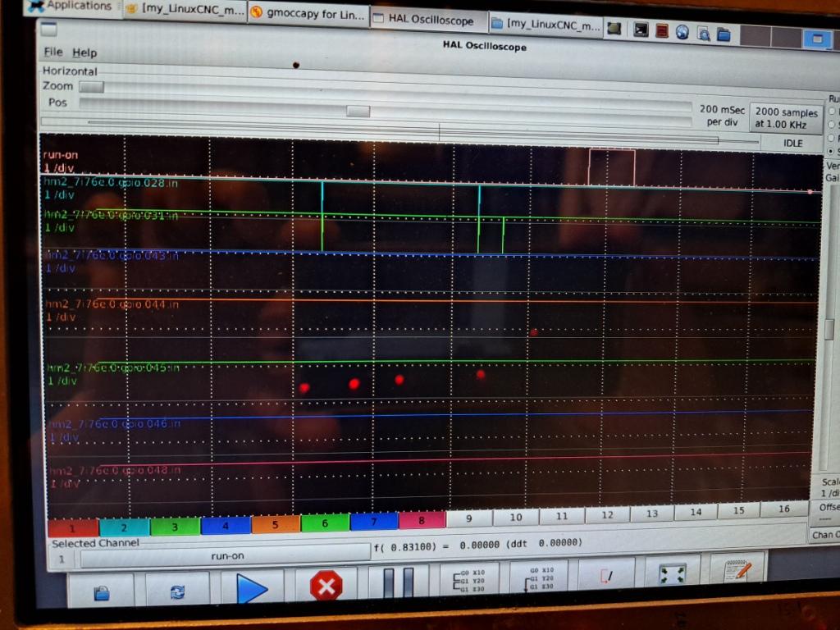This screenshot has width=840, height=630.
Task: Click the hm2_7i76e.0.gpio.045.in trace label
Action: 113,367
